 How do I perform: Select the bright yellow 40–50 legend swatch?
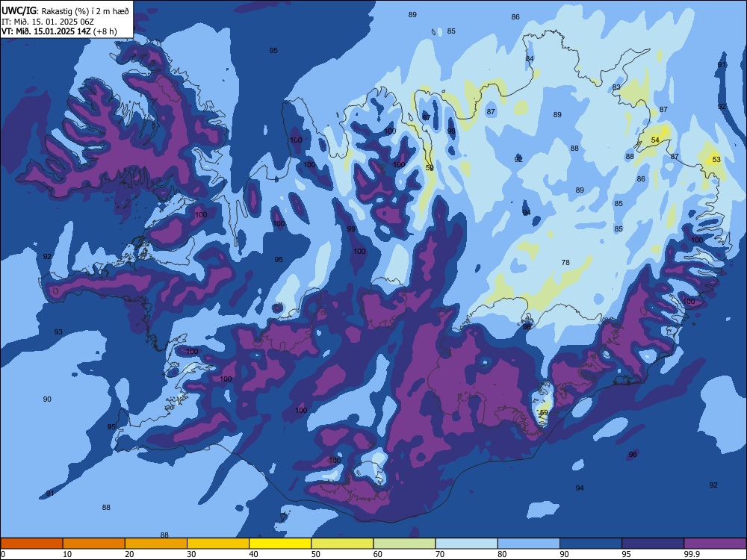point(280,544)
